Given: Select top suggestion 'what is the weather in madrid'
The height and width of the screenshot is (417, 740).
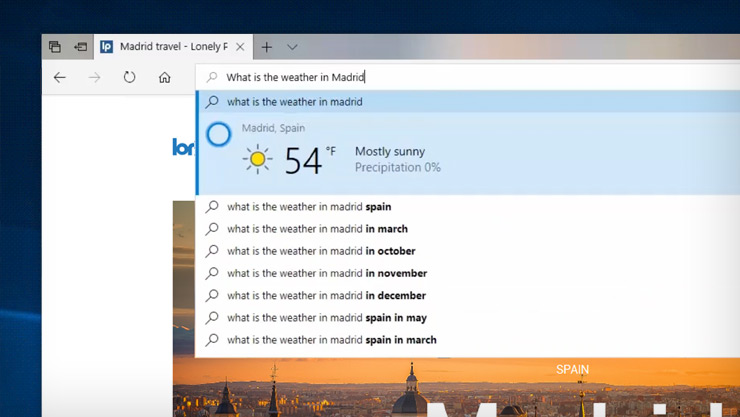Looking at the screenshot, I should click(468, 101).
